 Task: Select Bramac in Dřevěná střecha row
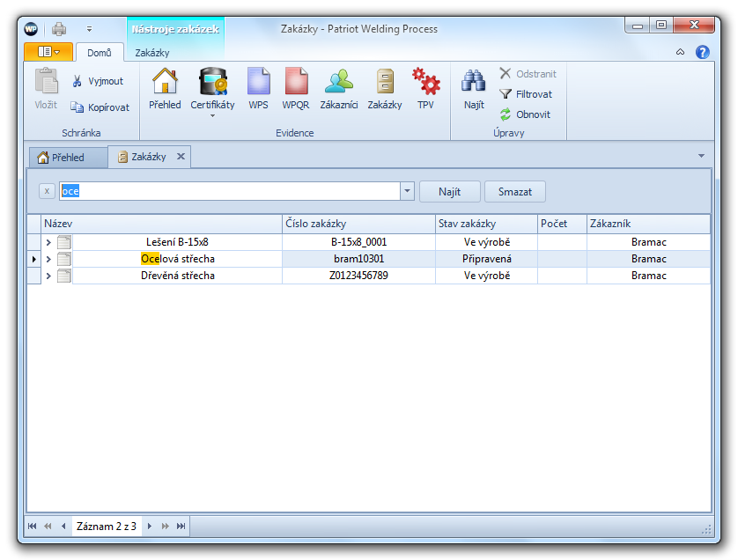point(648,276)
